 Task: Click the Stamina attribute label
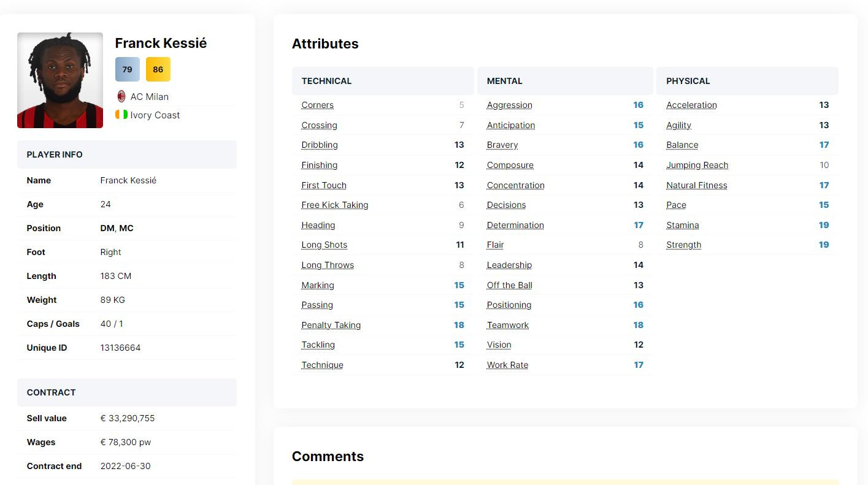pos(682,225)
